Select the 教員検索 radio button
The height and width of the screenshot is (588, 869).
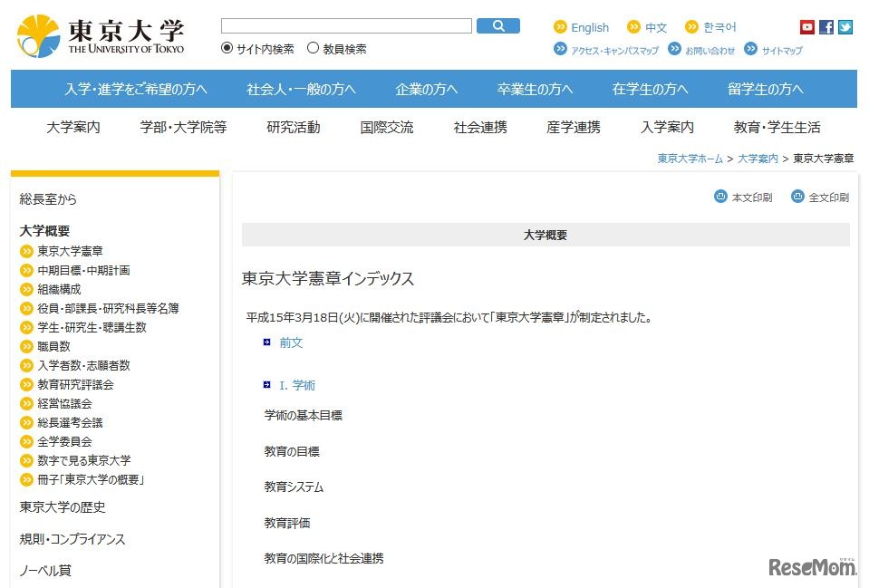314,49
